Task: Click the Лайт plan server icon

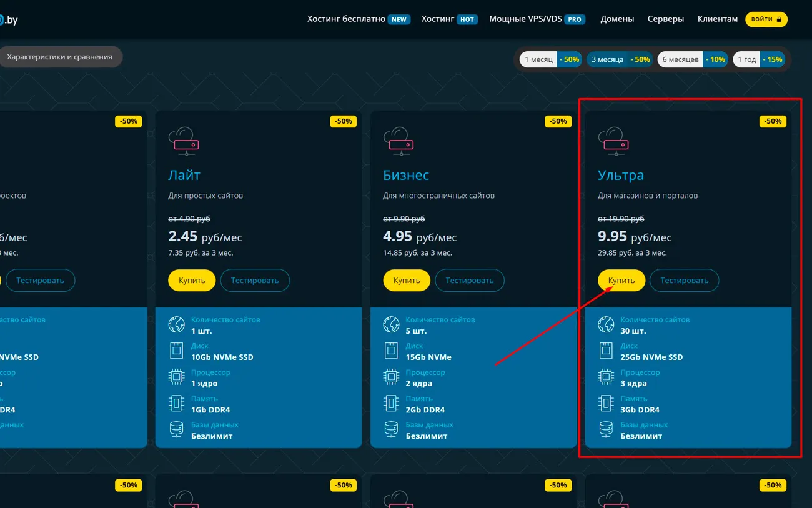Action: (x=183, y=141)
